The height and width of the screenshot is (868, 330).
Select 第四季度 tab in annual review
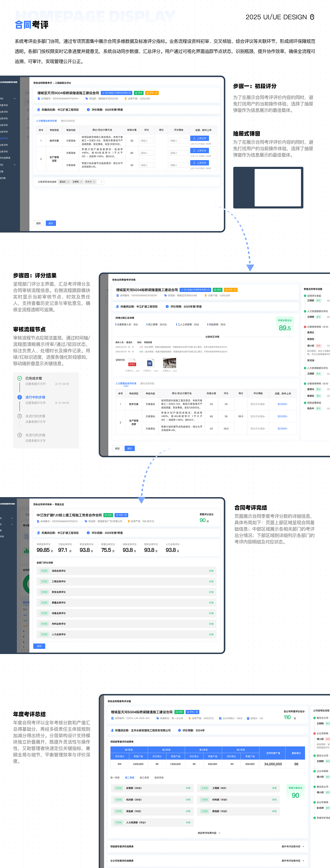click(x=159, y=778)
